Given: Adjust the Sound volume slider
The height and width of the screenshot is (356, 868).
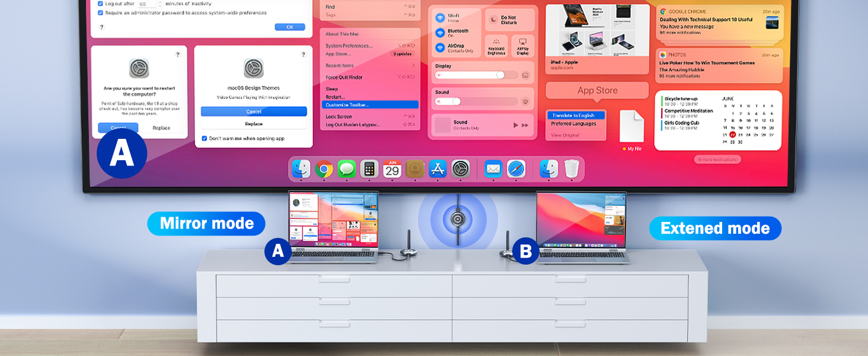Looking at the screenshot, I should click(x=478, y=101).
